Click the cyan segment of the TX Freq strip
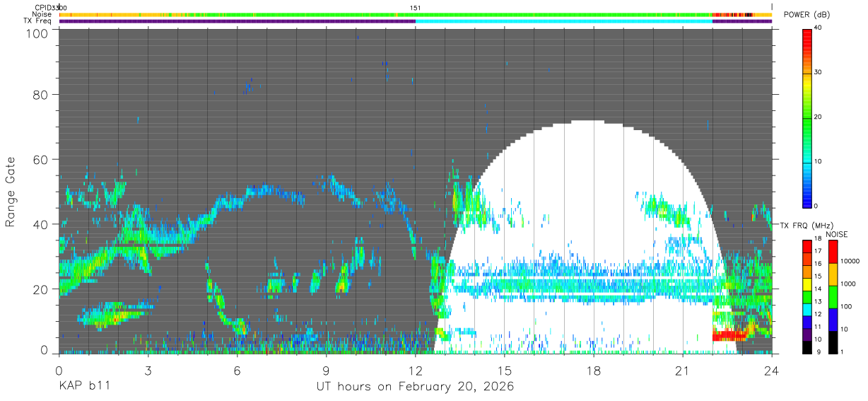Screen dimensions: 868x401 tap(564, 21)
